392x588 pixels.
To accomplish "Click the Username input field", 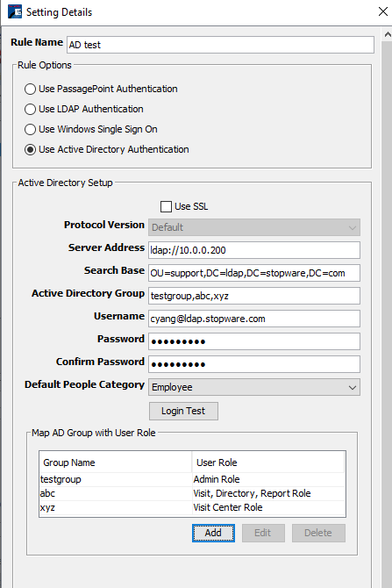I will pos(254,319).
